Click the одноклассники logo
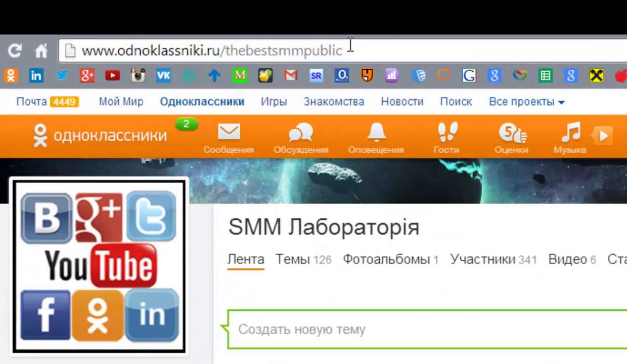 point(100,135)
